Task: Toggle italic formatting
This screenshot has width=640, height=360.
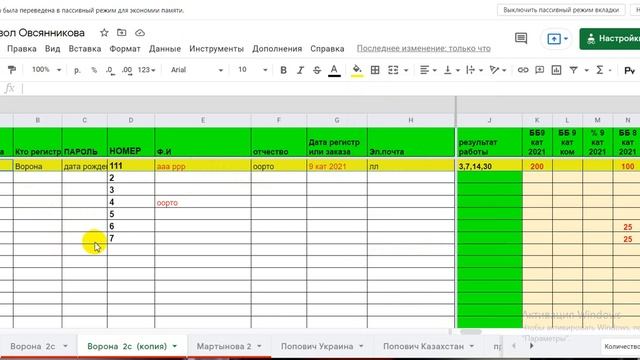Action: click(x=300, y=70)
